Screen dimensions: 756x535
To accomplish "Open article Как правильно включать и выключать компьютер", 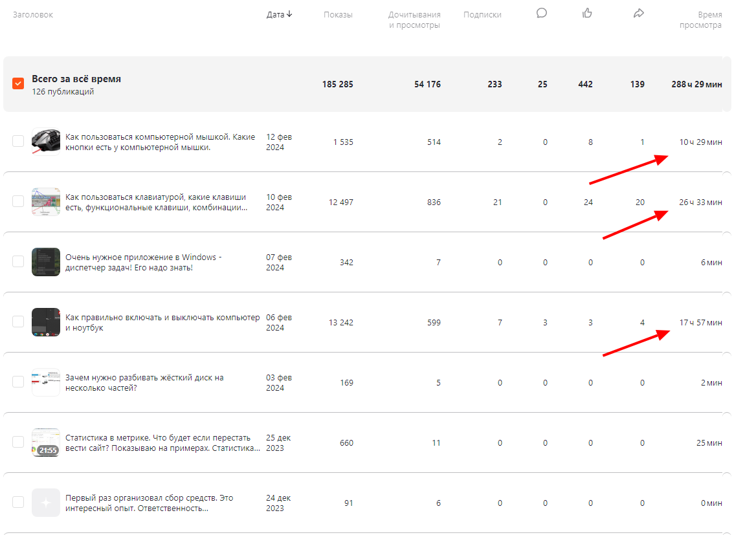I will coord(162,322).
